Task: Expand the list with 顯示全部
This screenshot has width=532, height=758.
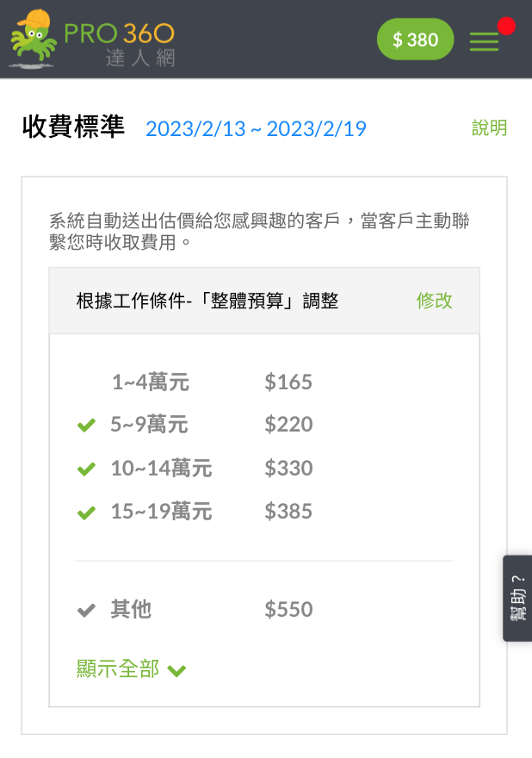Action: pyautogui.click(x=118, y=669)
